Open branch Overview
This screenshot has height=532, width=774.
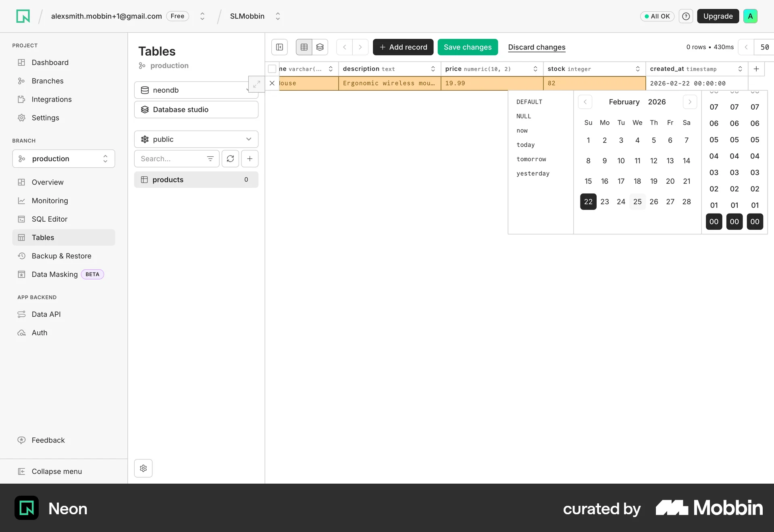point(64,182)
